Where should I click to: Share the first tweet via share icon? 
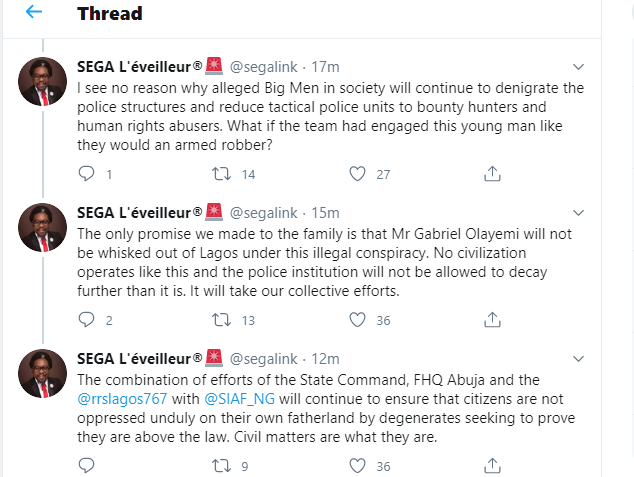491,174
